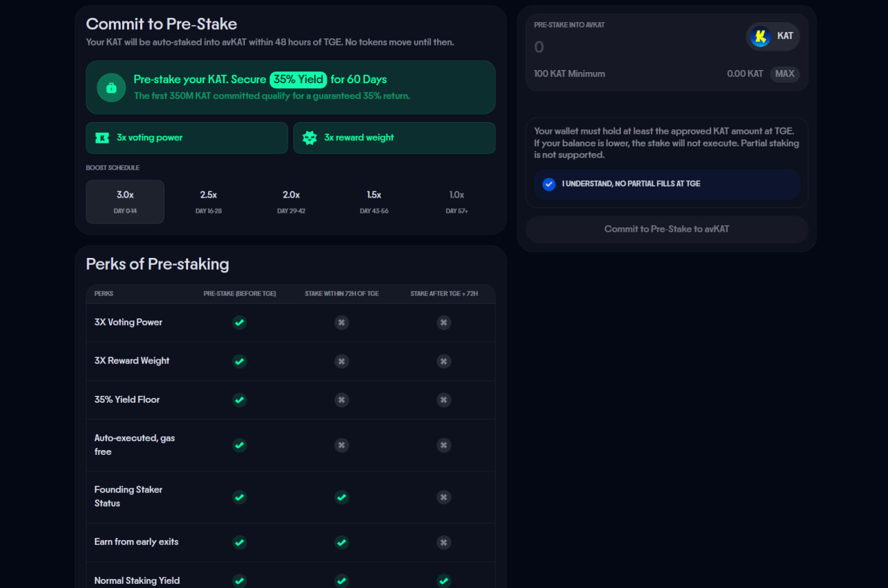Image resolution: width=888 pixels, height=588 pixels.
Task: Click the KAT token selector pill
Action: coord(773,37)
